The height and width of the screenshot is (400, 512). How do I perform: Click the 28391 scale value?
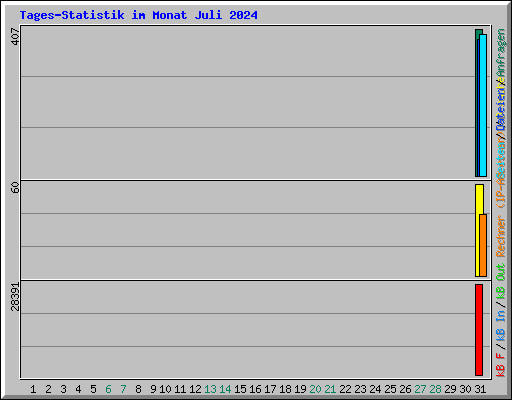(x=15, y=297)
